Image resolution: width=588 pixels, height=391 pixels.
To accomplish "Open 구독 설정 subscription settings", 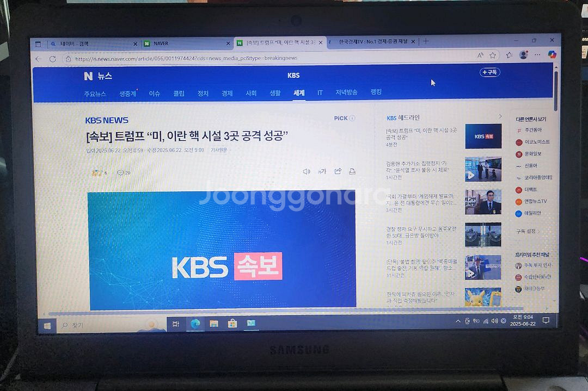I will 528,232.
